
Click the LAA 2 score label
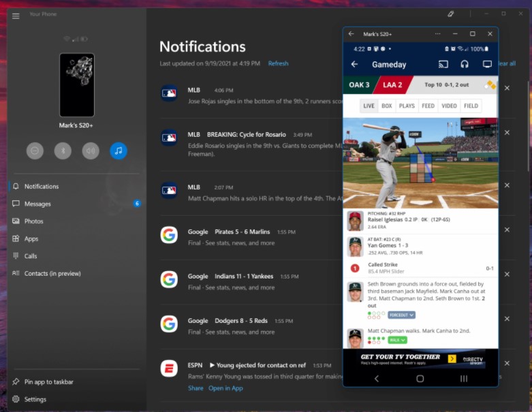[392, 84]
